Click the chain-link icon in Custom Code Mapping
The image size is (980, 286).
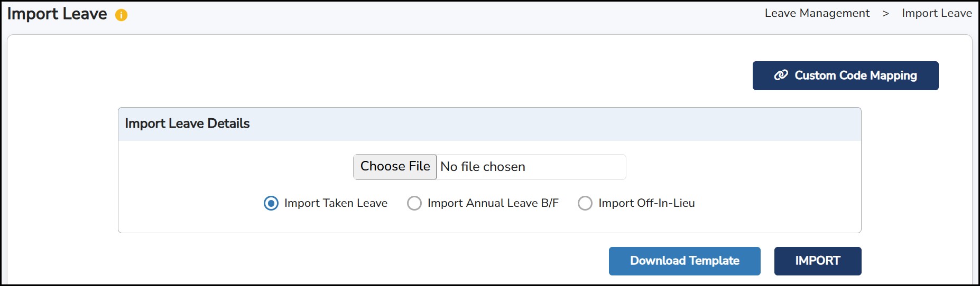[x=781, y=75]
